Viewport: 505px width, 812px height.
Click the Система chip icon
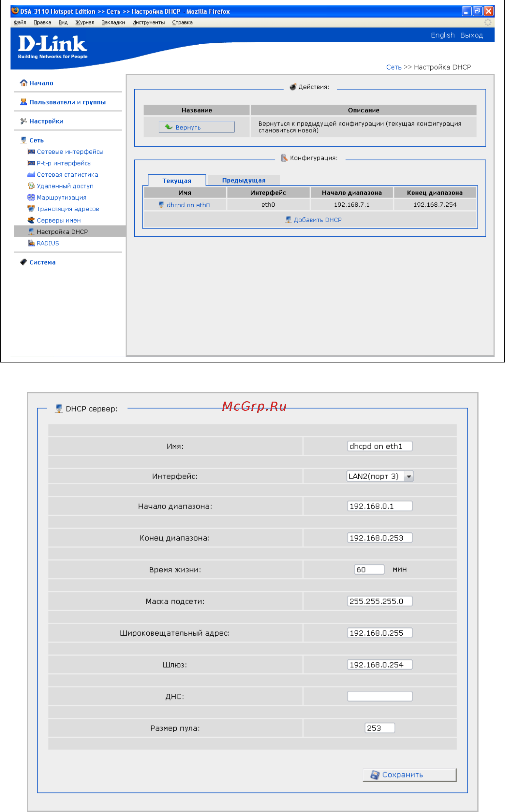(23, 262)
